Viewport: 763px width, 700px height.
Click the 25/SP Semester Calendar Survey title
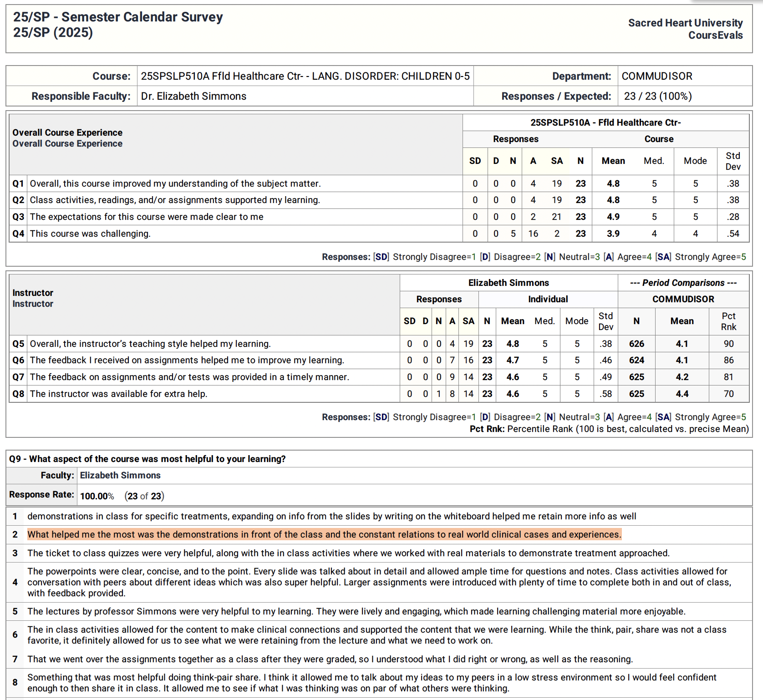(x=118, y=17)
